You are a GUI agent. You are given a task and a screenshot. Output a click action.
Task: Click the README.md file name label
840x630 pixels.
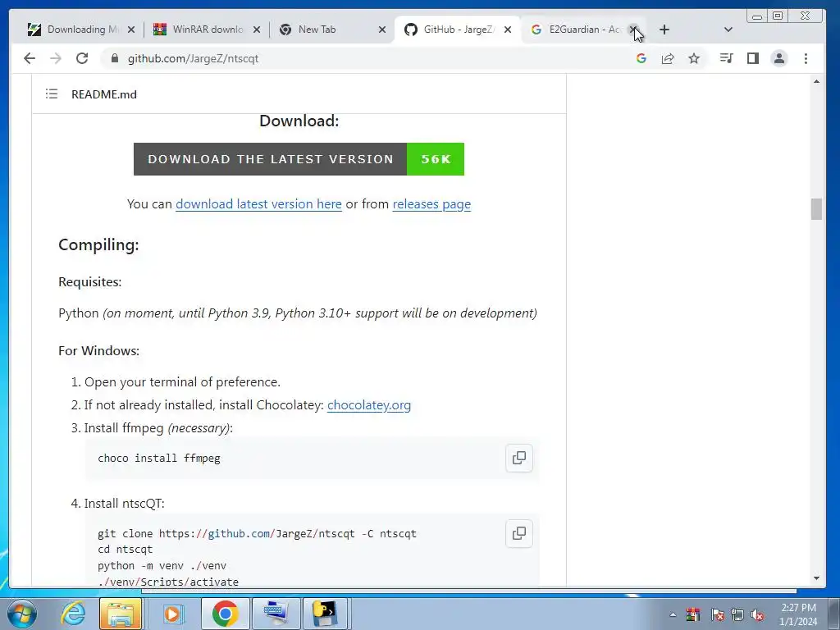click(x=104, y=94)
